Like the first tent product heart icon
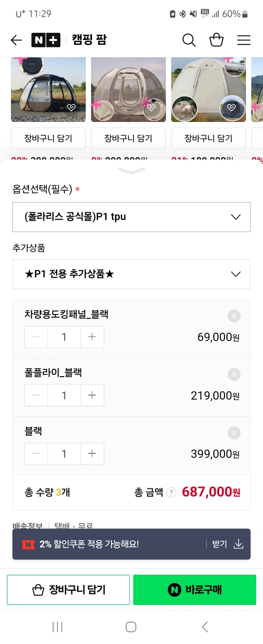This screenshot has width=263, height=644. click(x=71, y=107)
